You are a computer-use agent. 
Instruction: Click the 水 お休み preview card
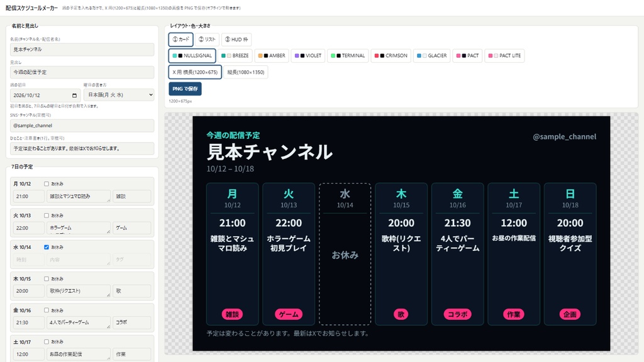click(x=345, y=254)
